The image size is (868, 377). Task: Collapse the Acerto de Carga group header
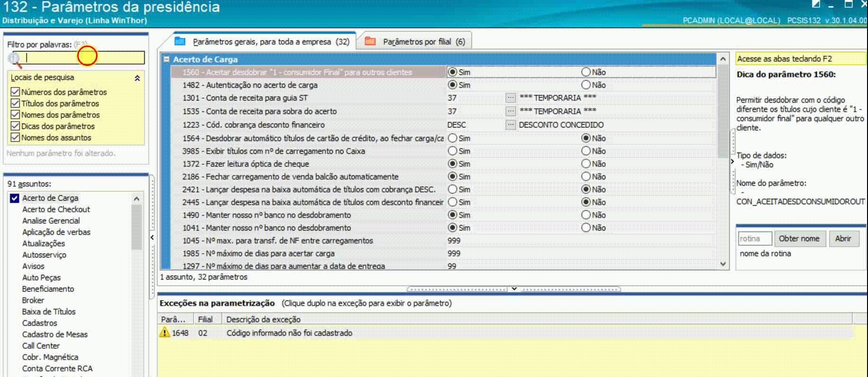[166, 59]
